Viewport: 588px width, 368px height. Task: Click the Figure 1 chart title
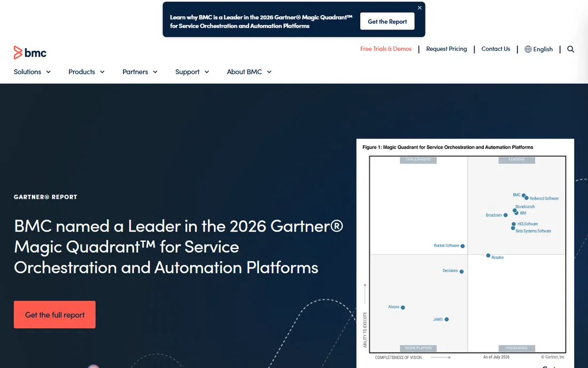(x=447, y=147)
